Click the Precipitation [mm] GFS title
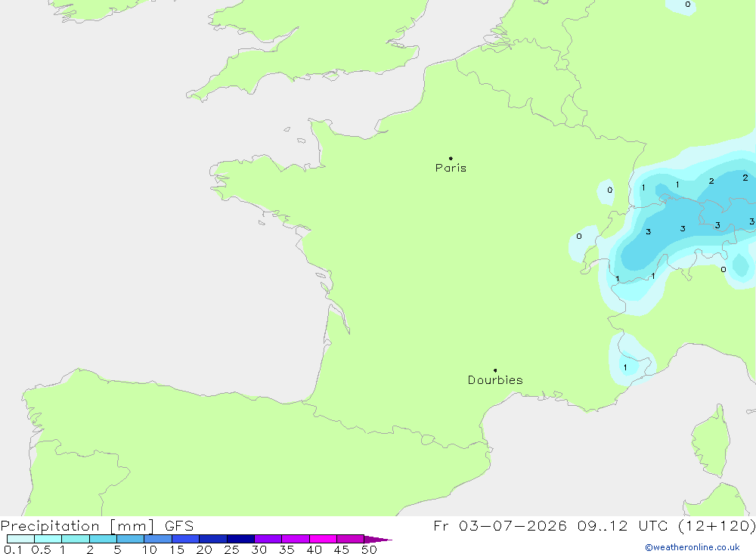The height and width of the screenshot is (554, 756). pyautogui.click(x=97, y=525)
